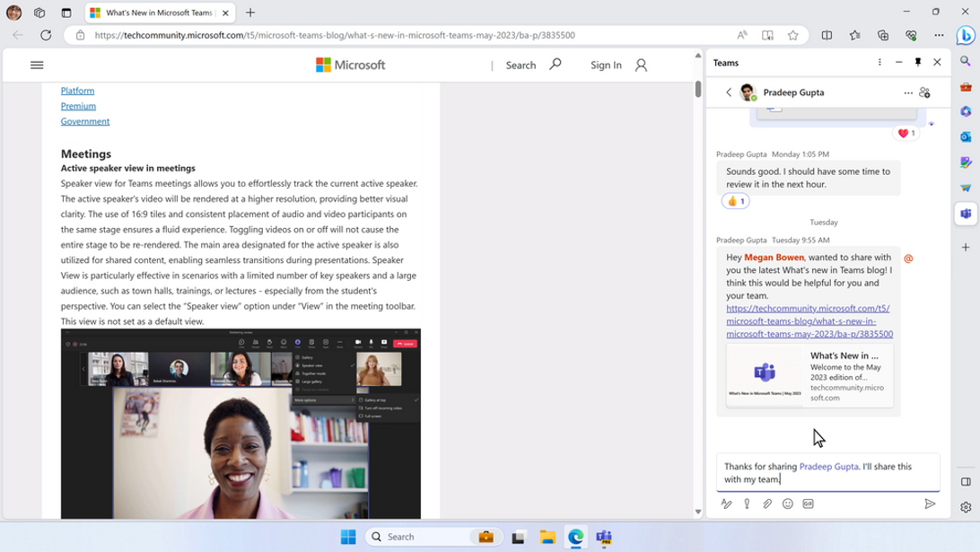Viewport: 980px width, 552px height.
Task: Open Edge browser settings via the ellipsis menu
Action: click(x=940, y=34)
